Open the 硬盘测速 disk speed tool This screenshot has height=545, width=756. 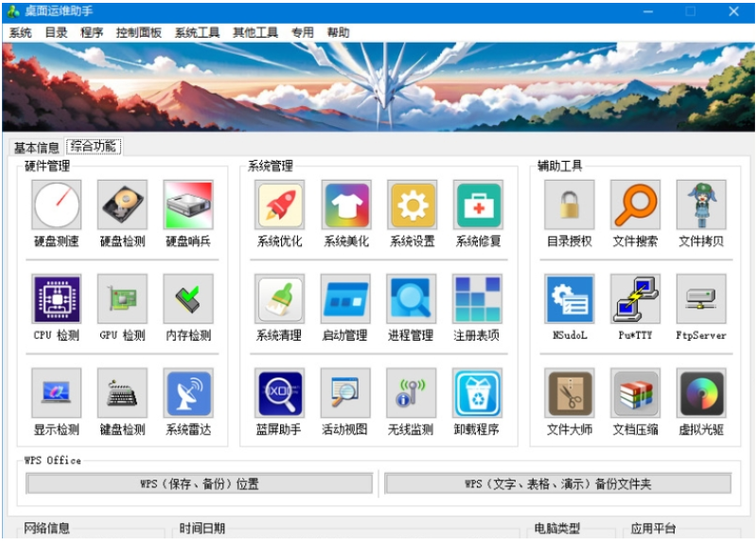click(x=57, y=205)
